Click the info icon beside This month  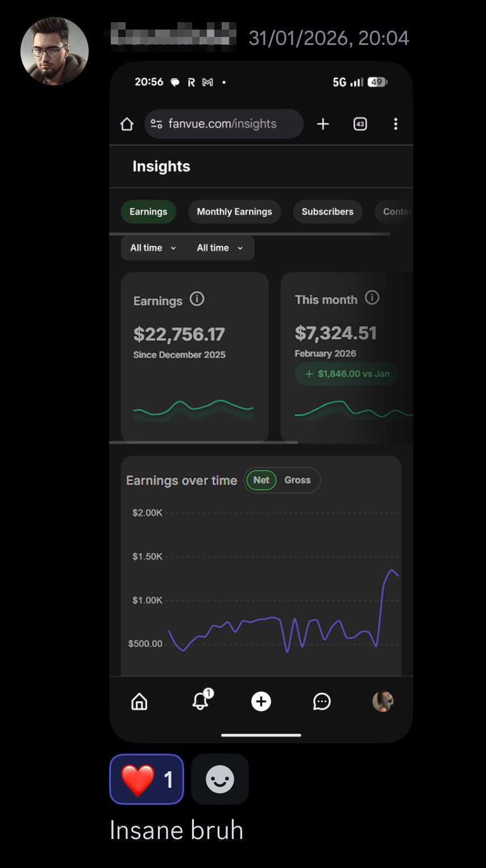372,298
